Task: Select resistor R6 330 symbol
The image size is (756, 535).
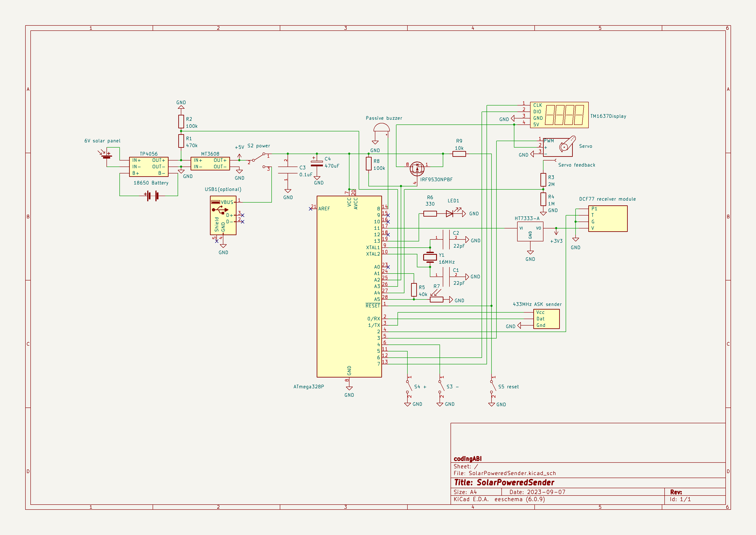Action: tap(430, 214)
